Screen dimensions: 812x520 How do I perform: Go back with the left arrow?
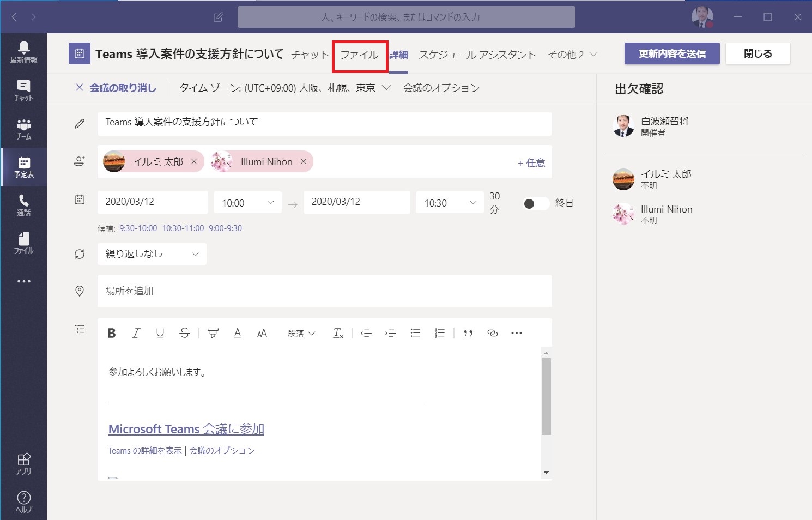tap(14, 17)
